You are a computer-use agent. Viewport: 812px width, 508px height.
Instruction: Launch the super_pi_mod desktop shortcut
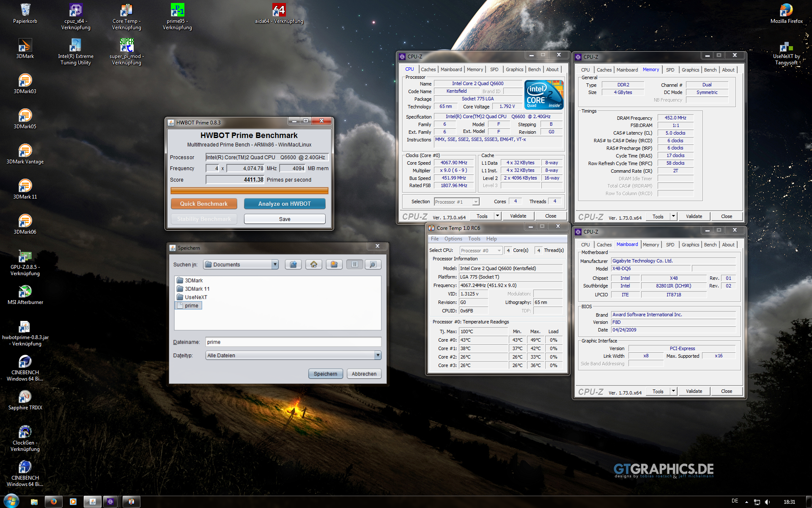point(126,52)
